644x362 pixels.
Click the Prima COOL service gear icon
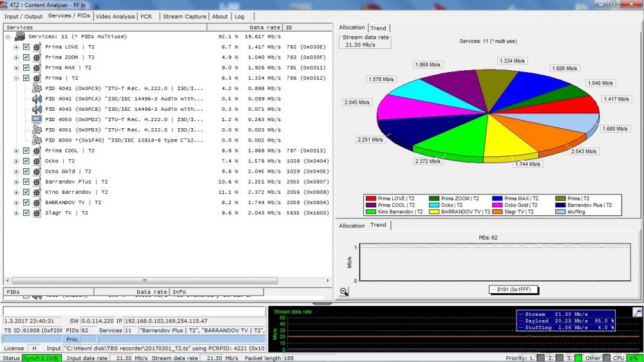click(x=37, y=150)
